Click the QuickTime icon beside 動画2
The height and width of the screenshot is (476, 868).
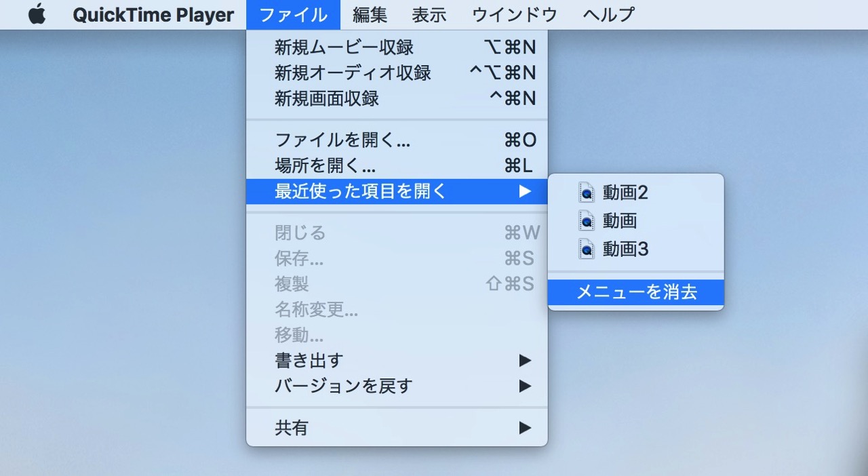tap(587, 193)
